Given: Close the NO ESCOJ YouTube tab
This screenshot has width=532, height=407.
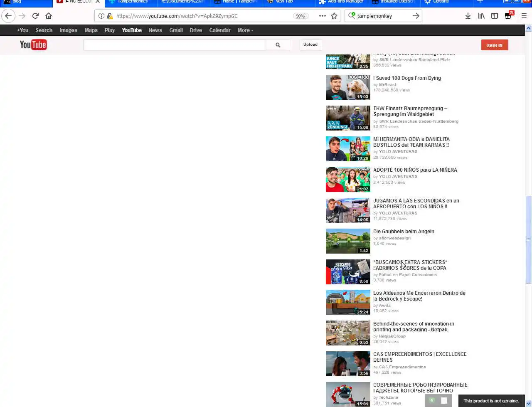Looking at the screenshot, I should click(x=98, y=2).
